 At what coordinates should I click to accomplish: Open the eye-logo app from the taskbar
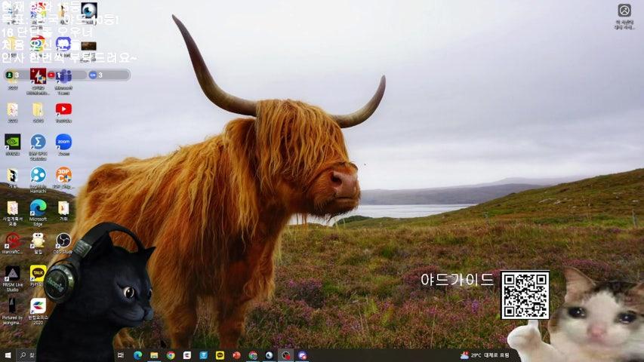pyautogui.click(x=269, y=355)
